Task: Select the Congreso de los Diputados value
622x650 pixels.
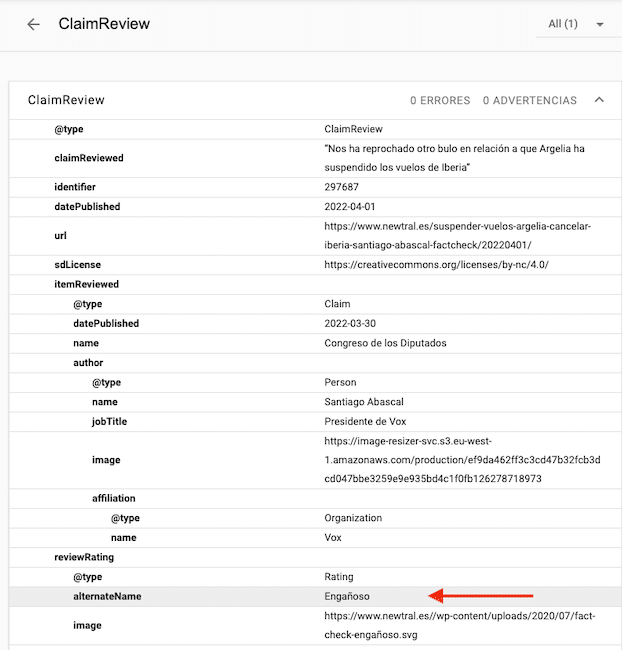Action: point(385,343)
